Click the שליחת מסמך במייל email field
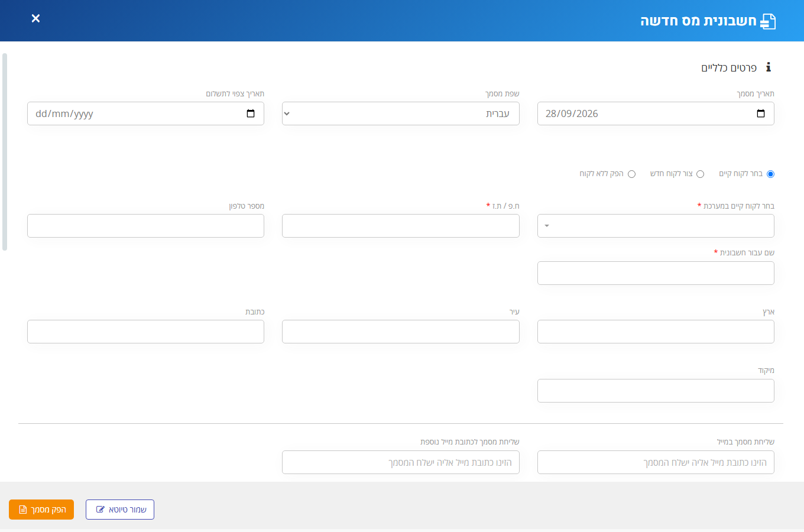The image size is (804, 532). pyautogui.click(x=656, y=462)
